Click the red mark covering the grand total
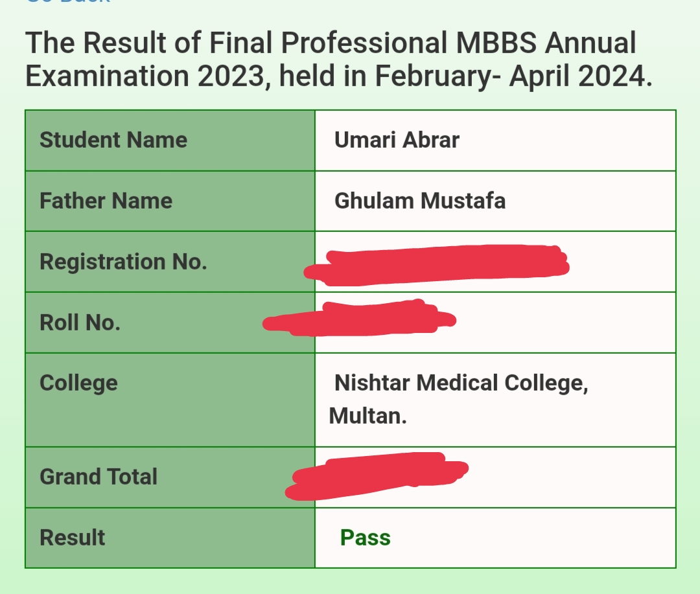Screen dimensions: 700x594 [377, 475]
